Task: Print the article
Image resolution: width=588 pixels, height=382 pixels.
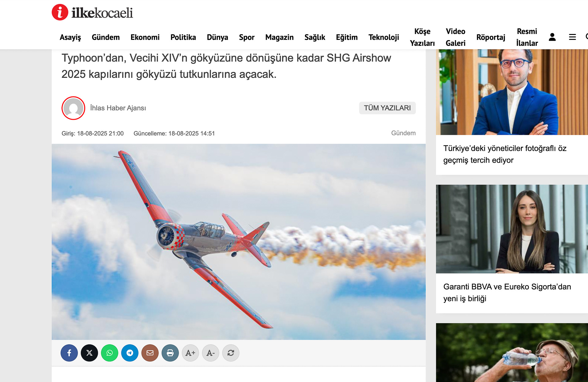Action: tap(170, 353)
